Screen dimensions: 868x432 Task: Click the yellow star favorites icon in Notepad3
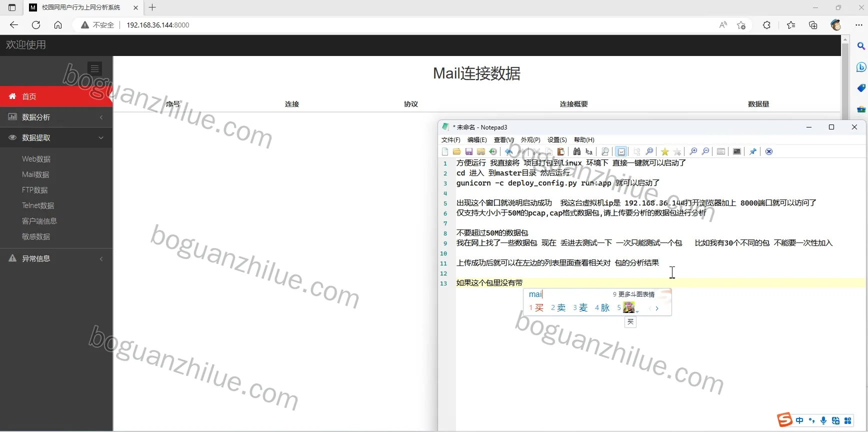(x=664, y=151)
